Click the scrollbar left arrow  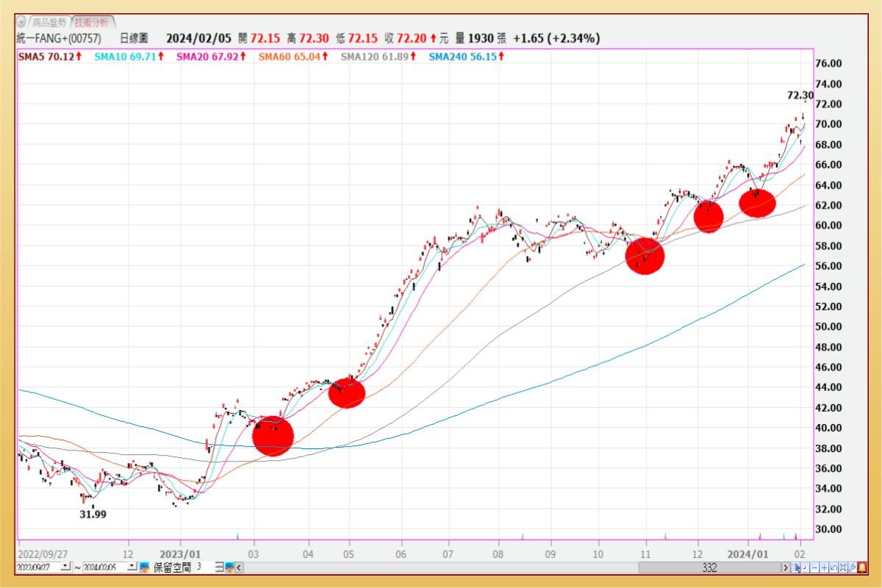[x=238, y=567]
